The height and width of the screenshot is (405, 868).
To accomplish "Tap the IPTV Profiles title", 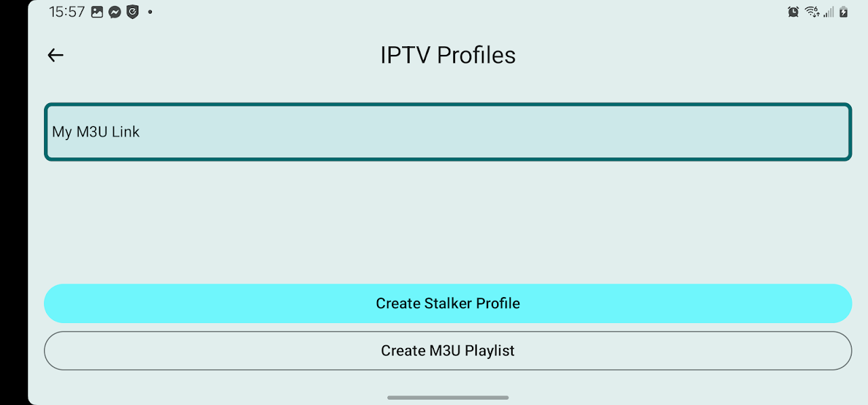I will [448, 55].
